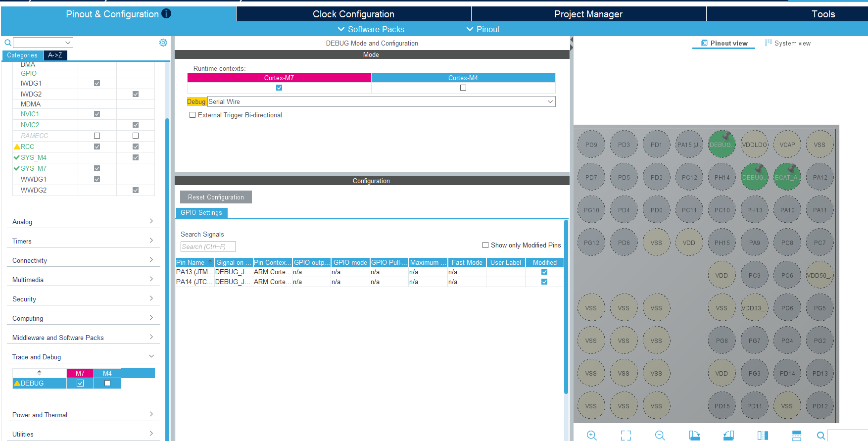Screen dimensions: 868x441
Task: Expand the Security category
Action: click(83, 299)
